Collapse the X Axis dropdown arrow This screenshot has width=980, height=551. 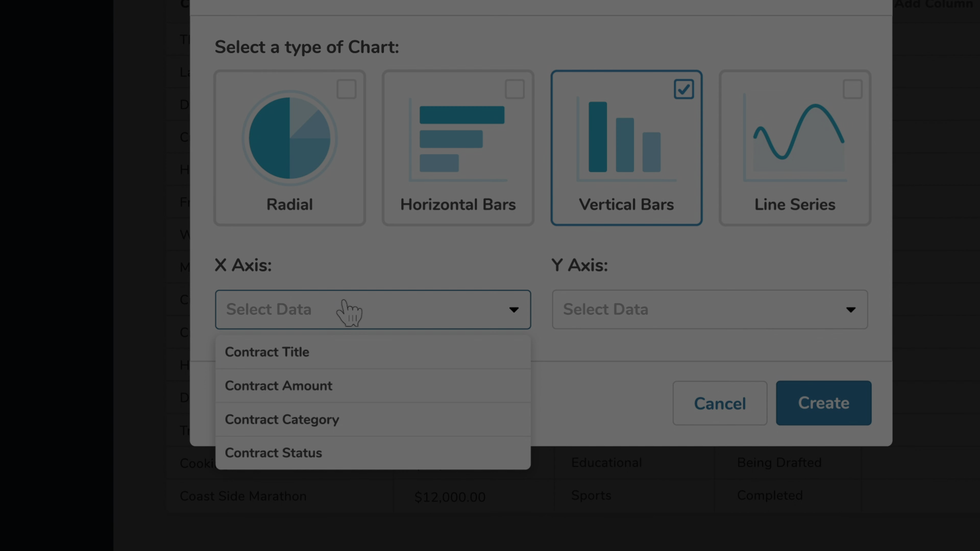pos(513,310)
